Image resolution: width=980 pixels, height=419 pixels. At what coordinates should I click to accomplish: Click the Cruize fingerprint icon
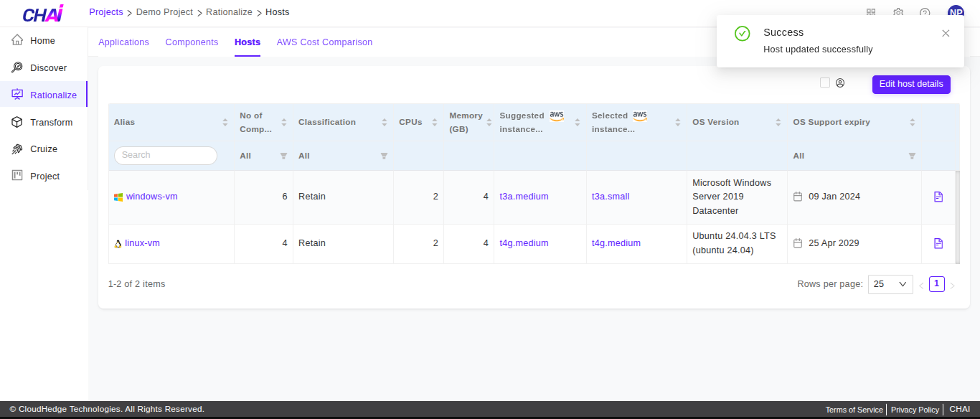[17, 149]
